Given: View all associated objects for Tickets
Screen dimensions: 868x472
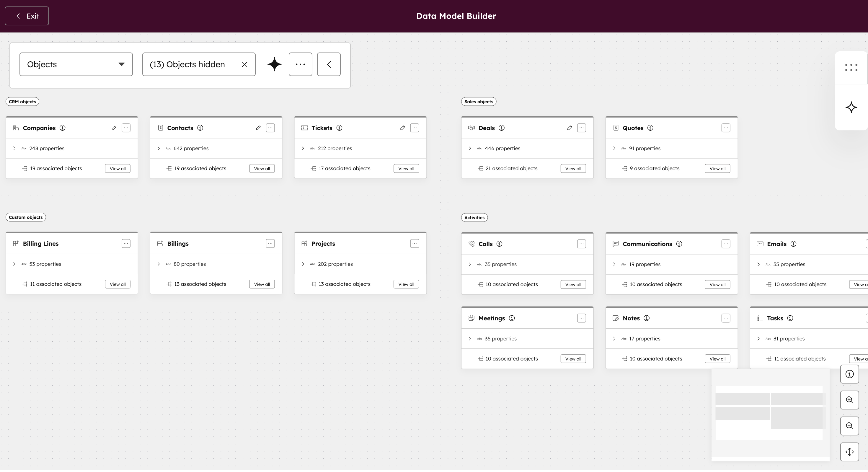Looking at the screenshot, I should 406,168.
